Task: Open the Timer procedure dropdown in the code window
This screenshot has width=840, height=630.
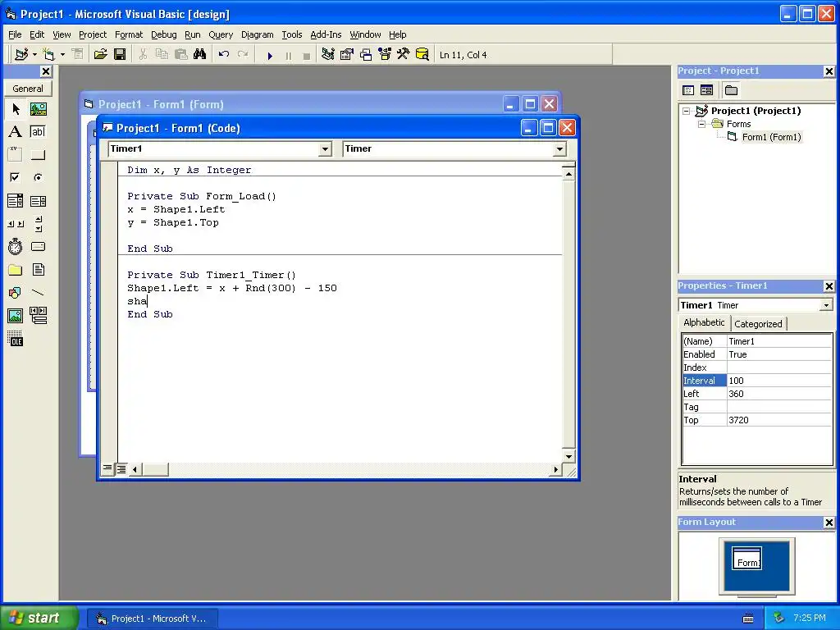Action: pos(559,149)
